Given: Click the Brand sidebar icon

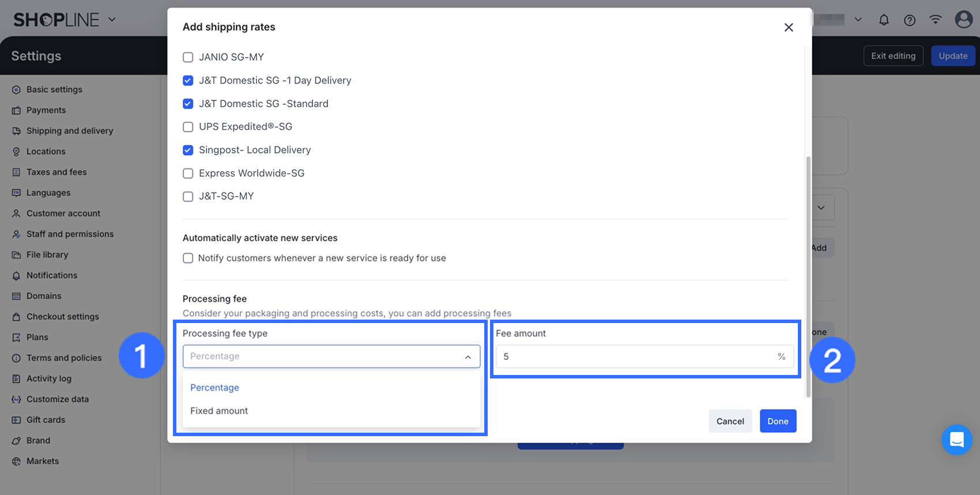Looking at the screenshot, I should [16, 441].
